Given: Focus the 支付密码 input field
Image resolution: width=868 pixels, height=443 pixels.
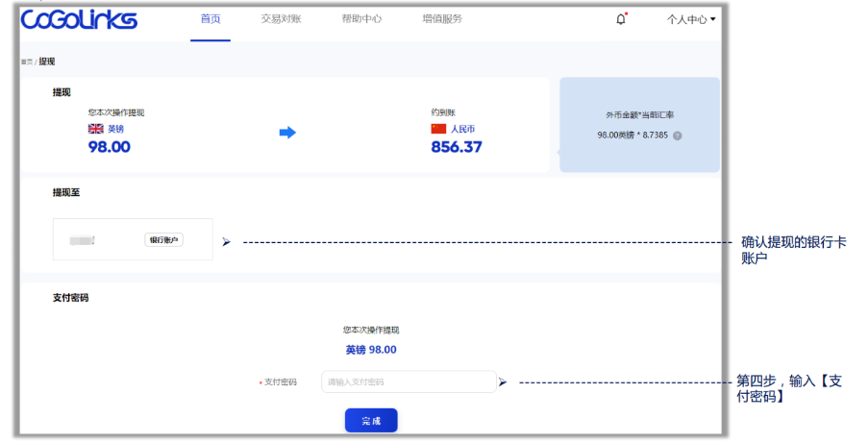Looking at the screenshot, I should 409,382.
